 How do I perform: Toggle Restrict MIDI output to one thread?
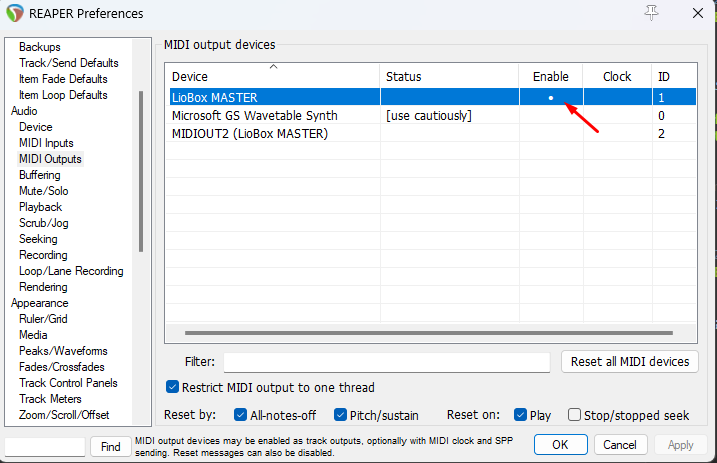click(172, 387)
